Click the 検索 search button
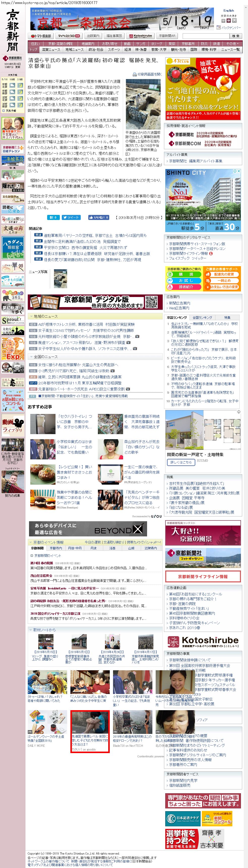Screen dimensions: 248x868 pyautogui.click(x=236, y=36)
